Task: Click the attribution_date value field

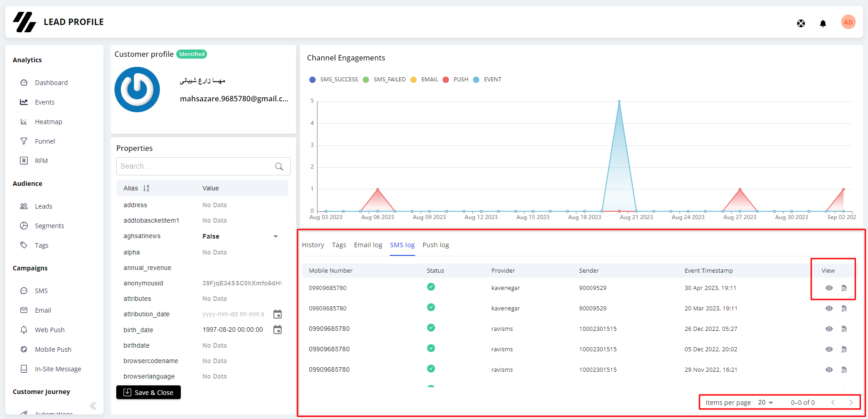Action: tap(233, 314)
